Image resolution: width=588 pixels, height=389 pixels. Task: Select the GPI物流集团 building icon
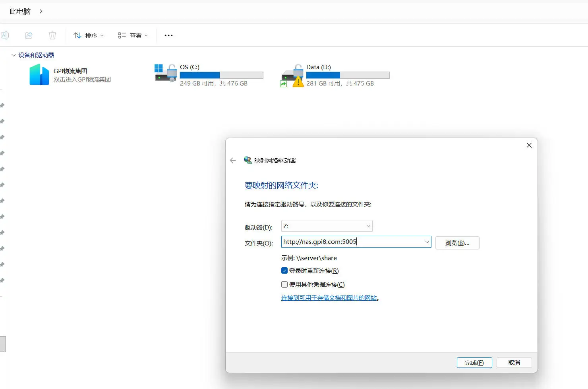(x=39, y=75)
